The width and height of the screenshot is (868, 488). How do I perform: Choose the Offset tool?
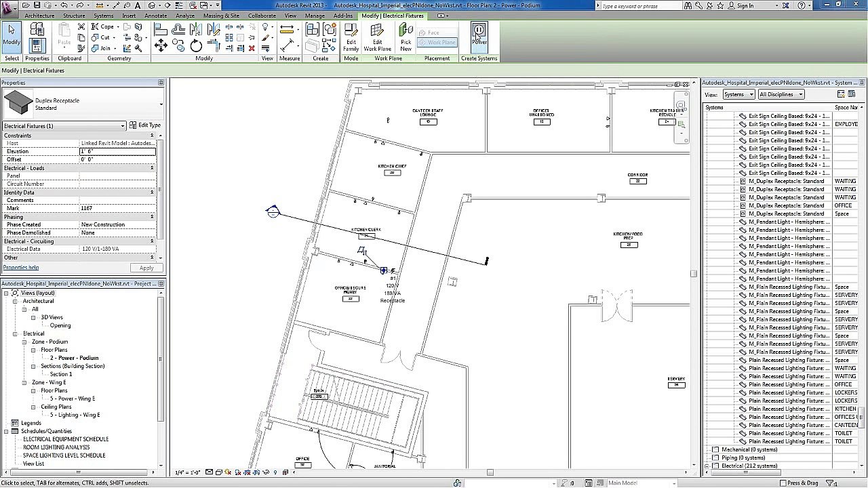coord(178,29)
